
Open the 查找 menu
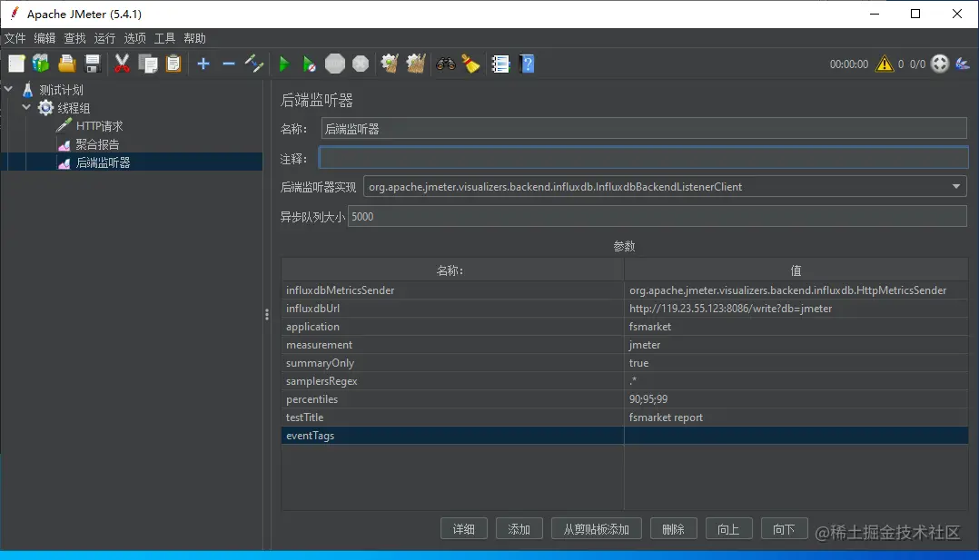click(74, 38)
